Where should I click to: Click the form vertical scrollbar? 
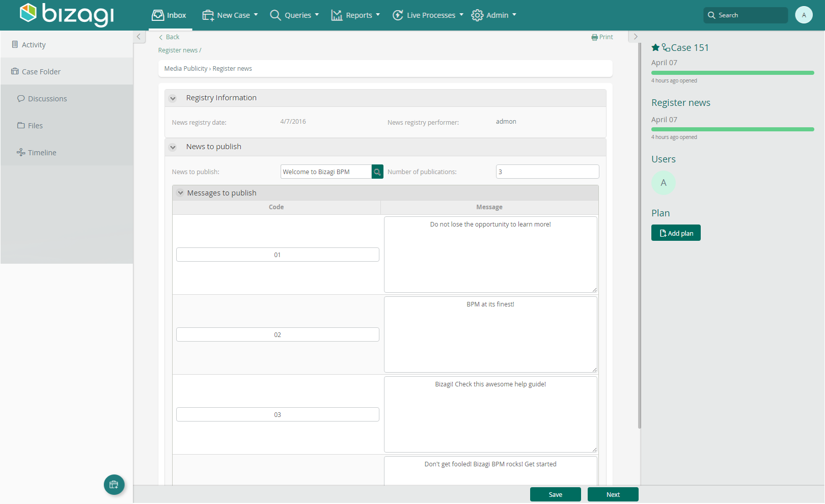640,236
